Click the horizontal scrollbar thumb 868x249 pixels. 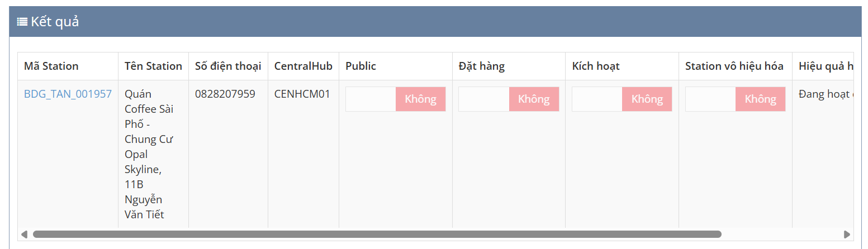tap(377, 234)
